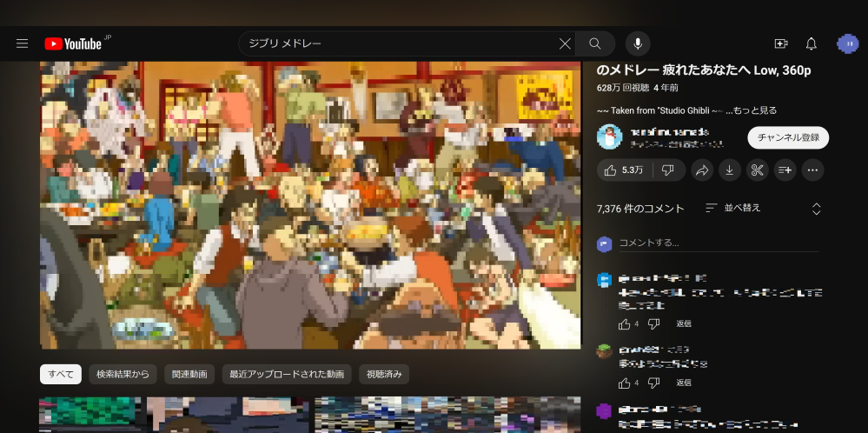The width and height of the screenshot is (868, 433).
Task: Open the first commenter's blue avatar
Action: pos(604,280)
